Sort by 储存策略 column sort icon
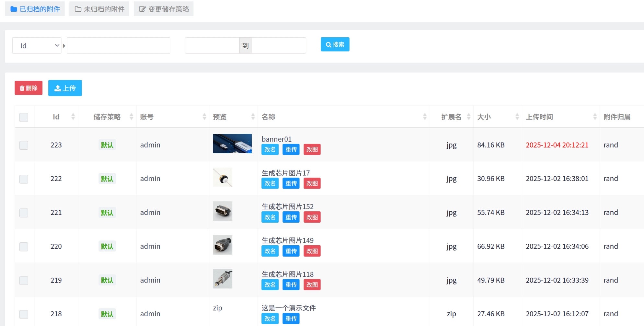This screenshot has height=326, width=644. (131, 117)
